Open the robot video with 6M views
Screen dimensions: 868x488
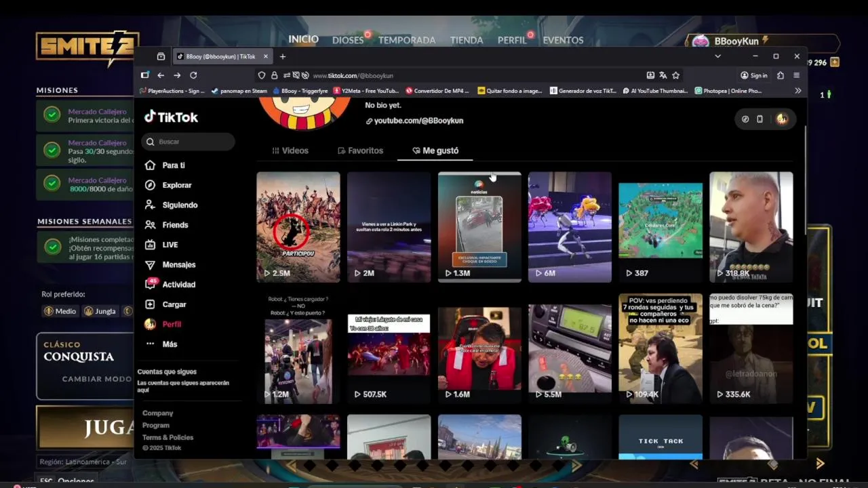(570, 227)
